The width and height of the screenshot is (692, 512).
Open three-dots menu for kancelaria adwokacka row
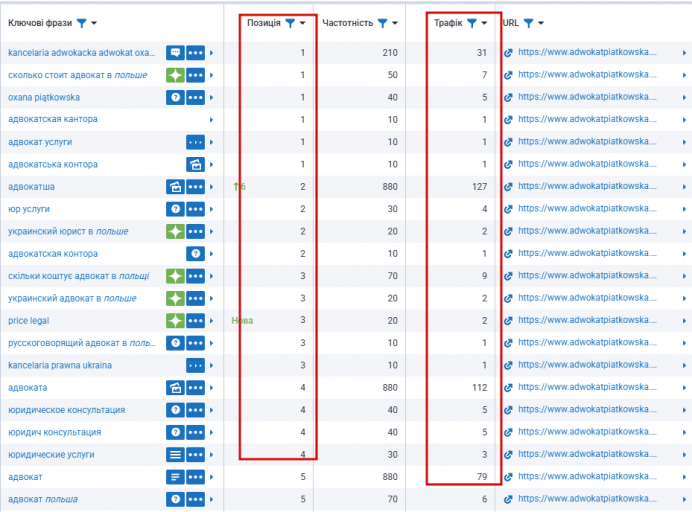coord(196,53)
